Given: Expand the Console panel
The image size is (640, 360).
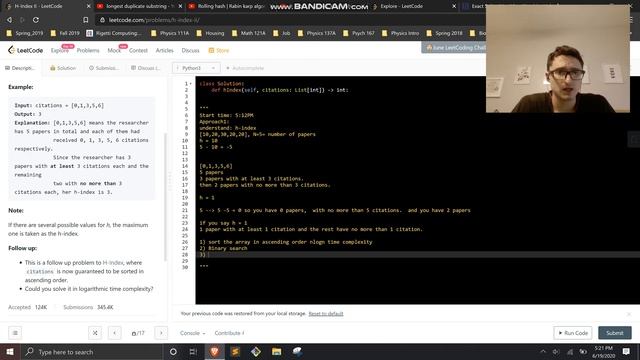Looking at the screenshot, I should click(192, 333).
